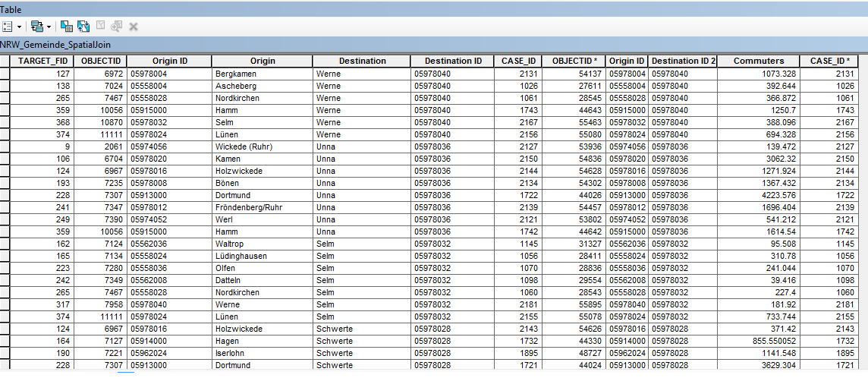This screenshot has width=868, height=378.
Task: Click the Origin cell 'Wickede (Ruhr)'
Action: click(x=263, y=146)
